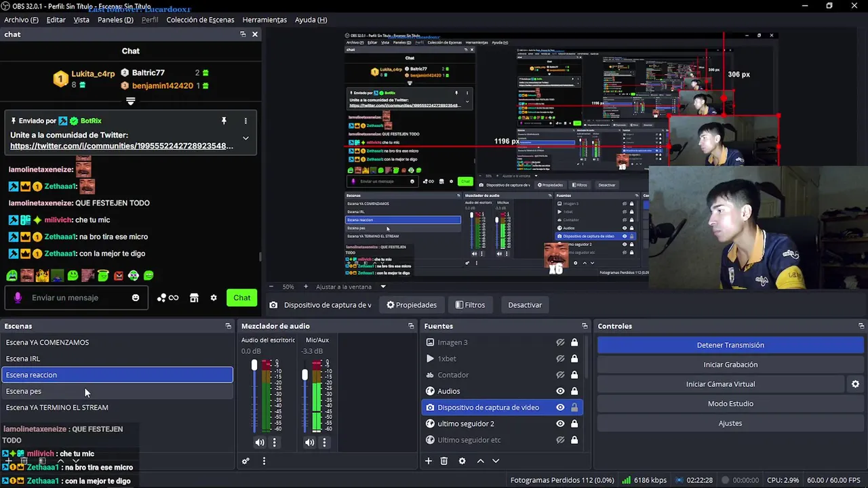Mute the Mic/Aux channel
The image size is (868, 488).
pyautogui.click(x=309, y=443)
